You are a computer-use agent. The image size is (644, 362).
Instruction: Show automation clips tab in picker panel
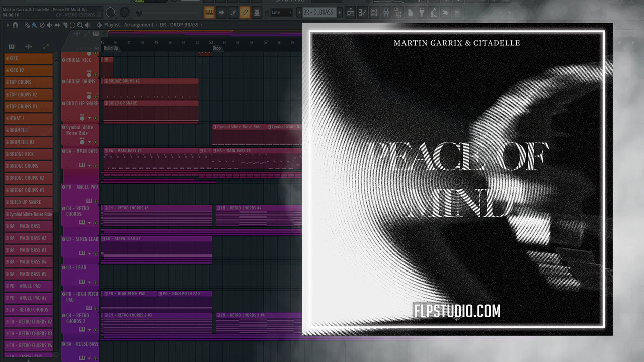point(46,47)
